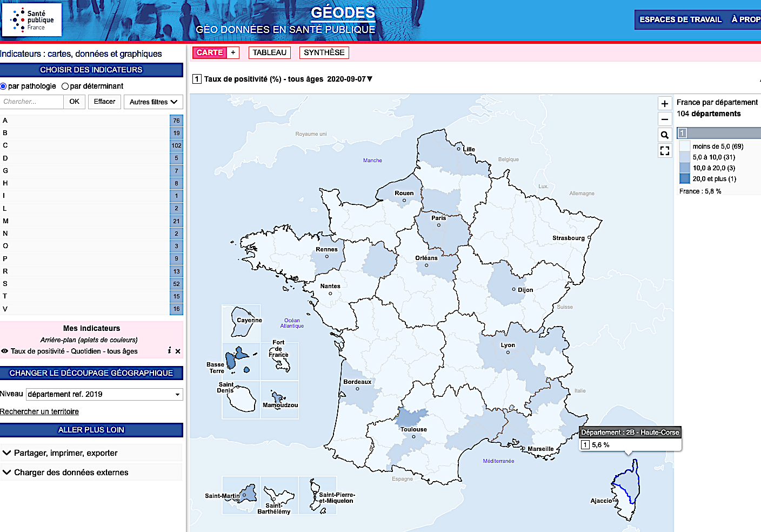
Task: Click the Chercher search input field
Action: [x=32, y=102]
